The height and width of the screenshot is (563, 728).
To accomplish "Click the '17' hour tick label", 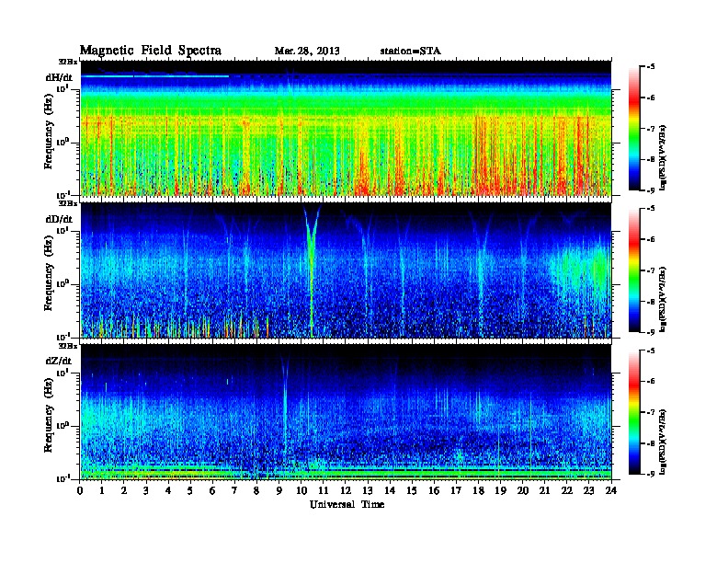I will (x=456, y=490).
